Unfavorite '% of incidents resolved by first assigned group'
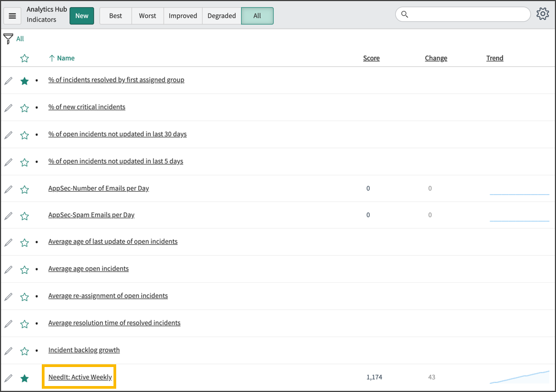Image resolution: width=556 pixels, height=392 pixels. tap(24, 80)
